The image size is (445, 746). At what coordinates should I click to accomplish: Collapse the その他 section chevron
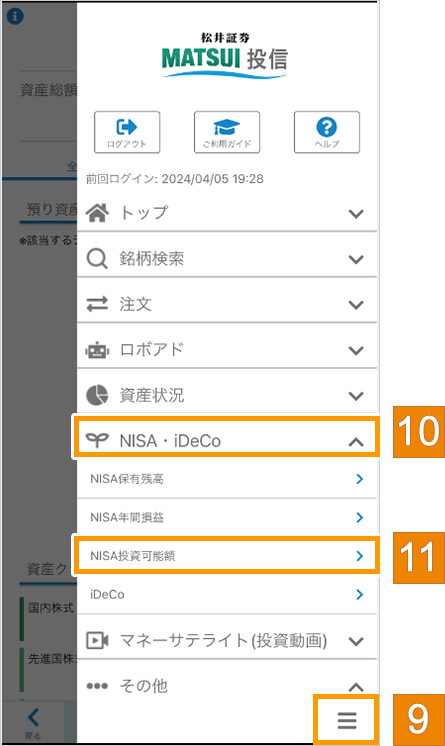[356, 687]
